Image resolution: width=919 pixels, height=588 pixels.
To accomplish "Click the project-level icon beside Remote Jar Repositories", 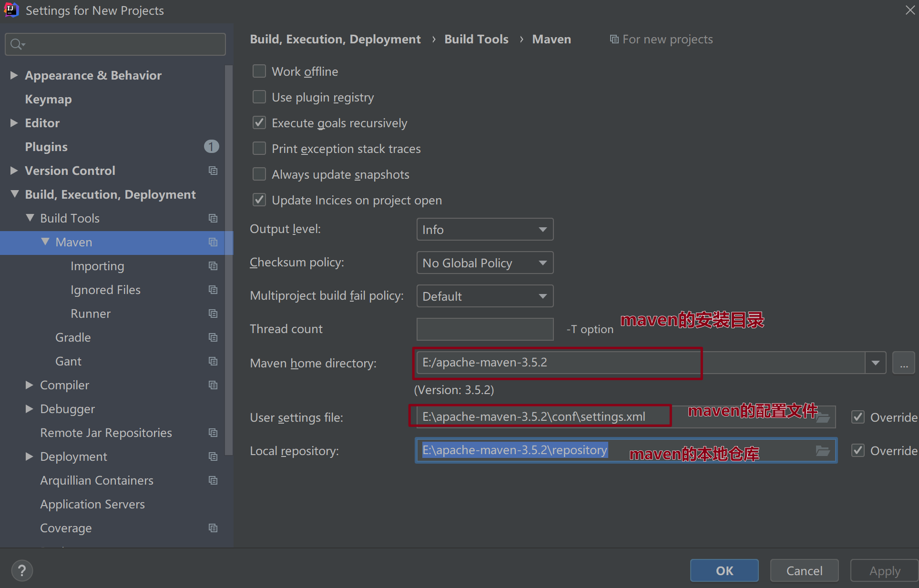I will point(213,433).
